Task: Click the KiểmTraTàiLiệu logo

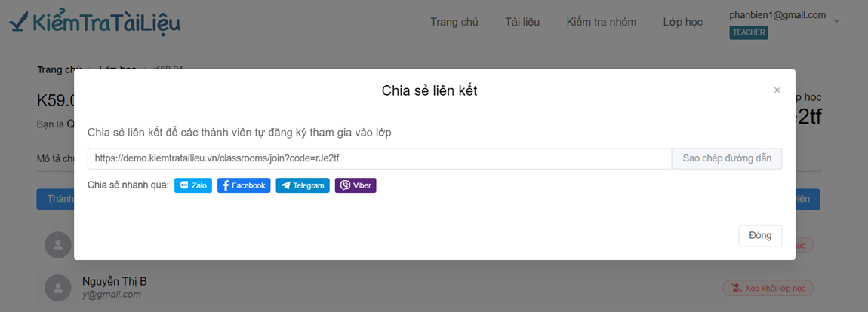Action: [94, 22]
